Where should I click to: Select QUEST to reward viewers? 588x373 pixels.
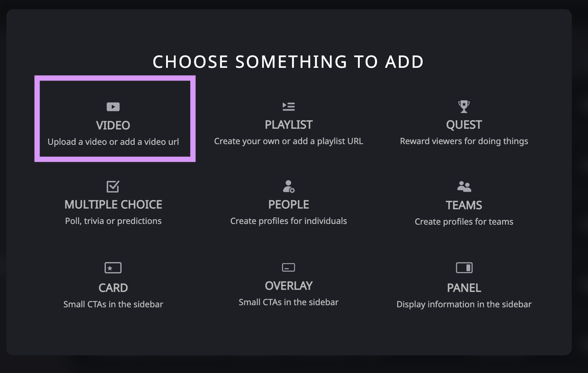tap(464, 124)
